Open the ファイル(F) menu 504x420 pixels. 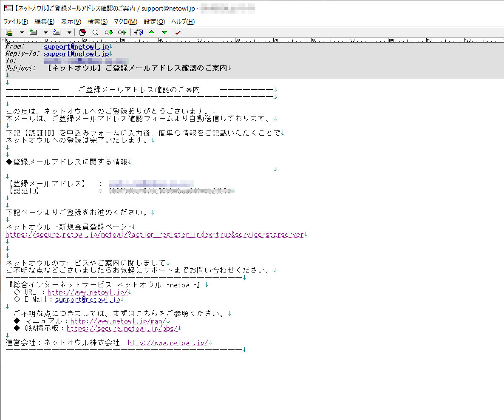[15, 22]
